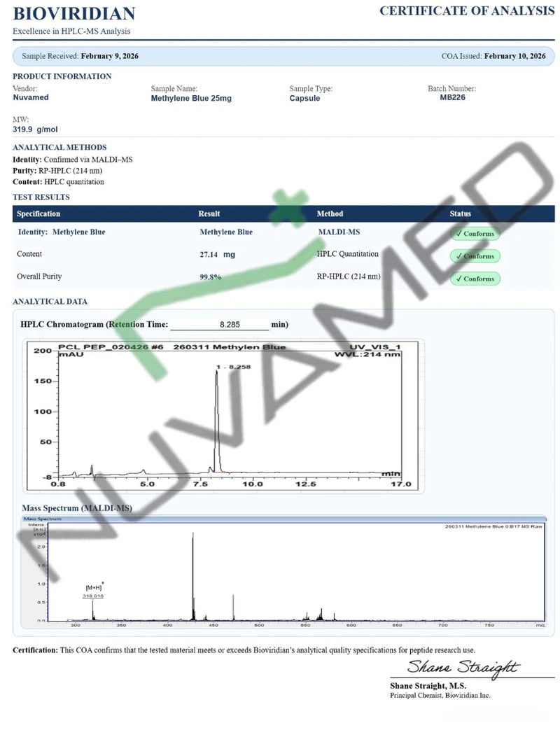This screenshot has width=560, height=730.
Task: Click the Status column header
Action: click(461, 213)
